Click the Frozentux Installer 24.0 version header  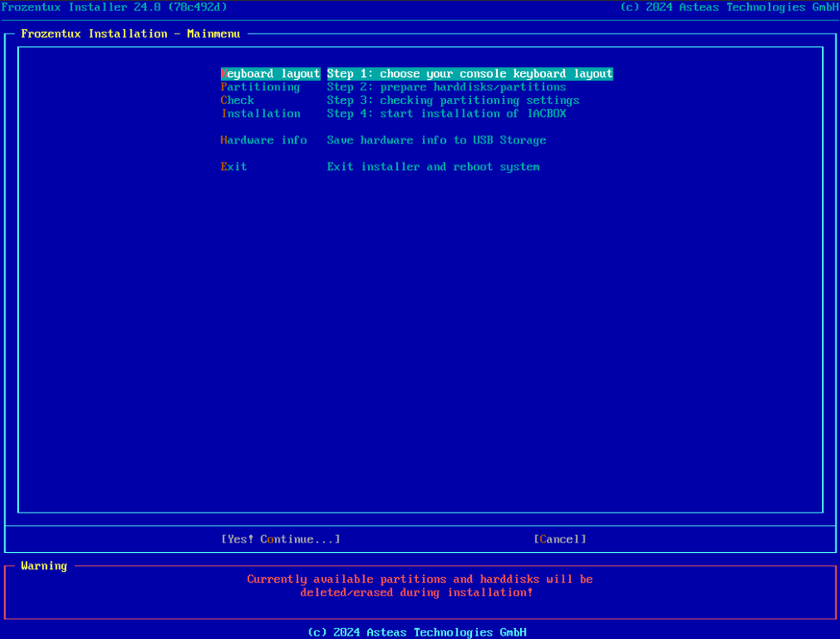click(114, 7)
